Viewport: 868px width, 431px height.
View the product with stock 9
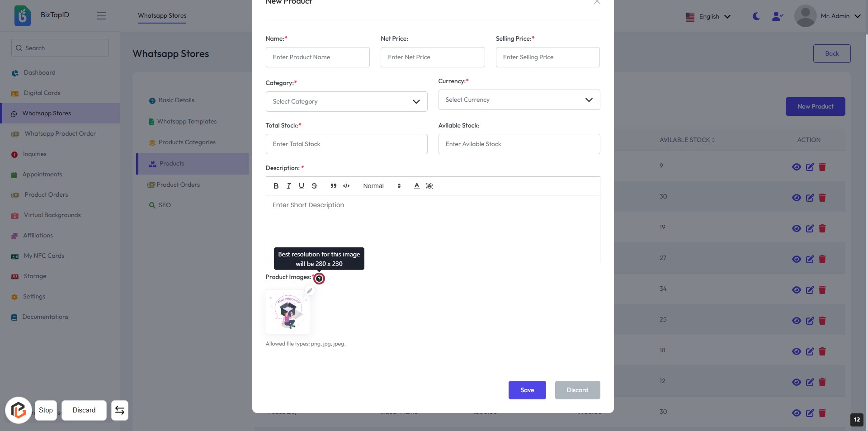pos(796,167)
